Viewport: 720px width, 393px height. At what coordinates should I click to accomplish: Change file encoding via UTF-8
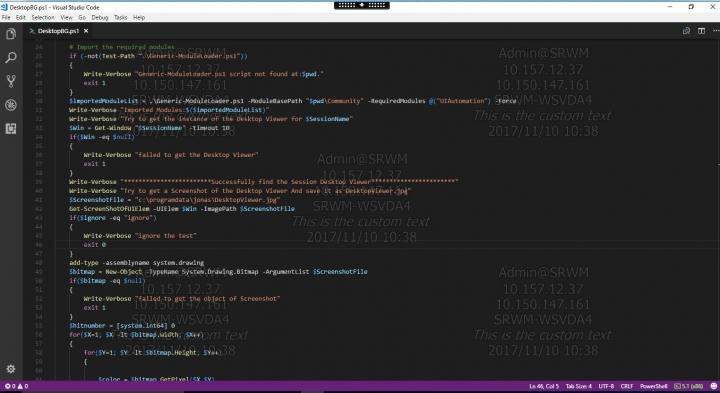tap(606, 386)
